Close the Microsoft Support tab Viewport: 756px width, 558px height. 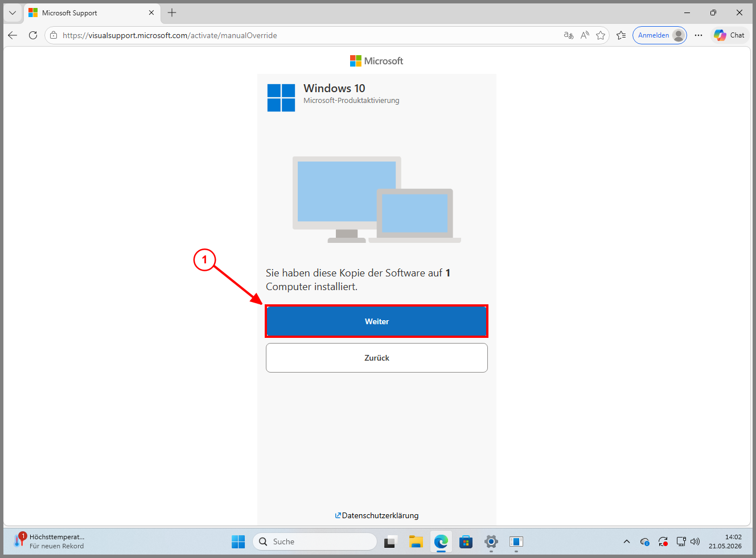tap(151, 13)
